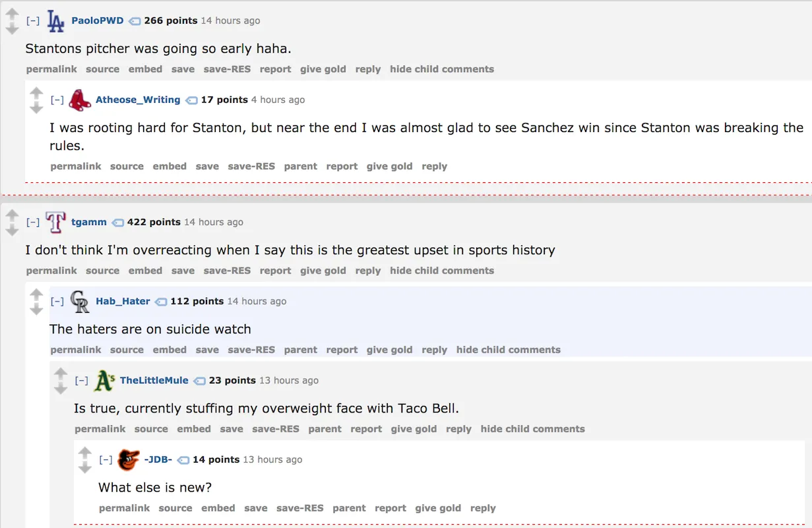Save TheLittleMule's comment with save-RES
Screen dimensions: 812x528
click(x=276, y=429)
